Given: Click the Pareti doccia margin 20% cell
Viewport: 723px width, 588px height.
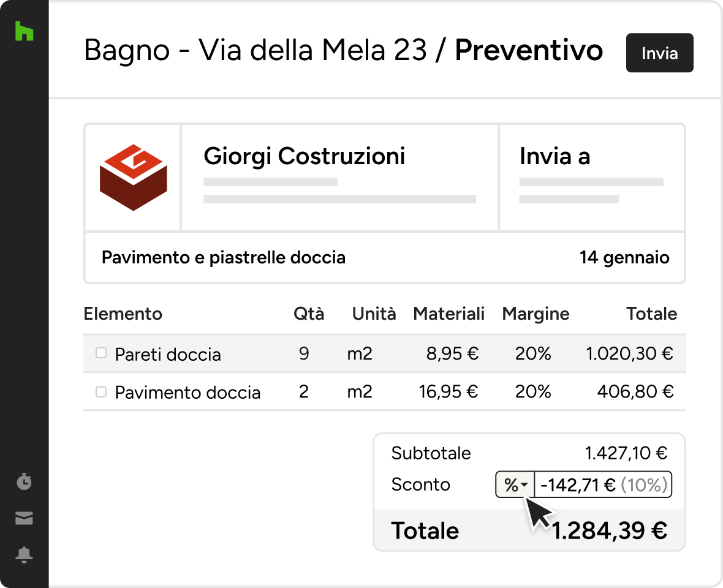Looking at the screenshot, I should pos(533,353).
